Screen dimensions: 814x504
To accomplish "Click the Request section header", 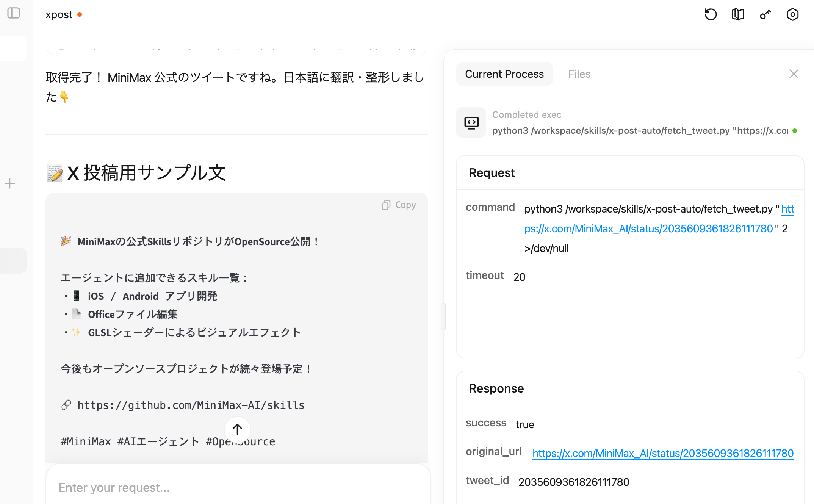I will point(492,173).
